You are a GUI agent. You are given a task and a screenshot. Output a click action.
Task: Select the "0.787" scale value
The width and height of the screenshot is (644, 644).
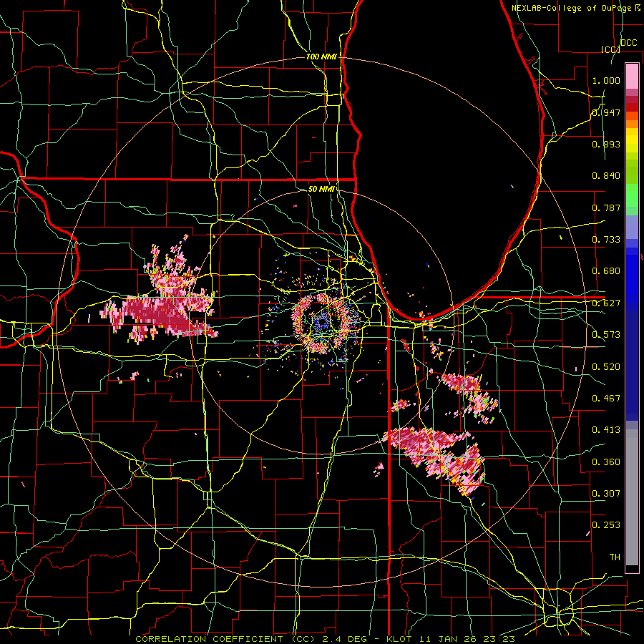[x=606, y=208]
